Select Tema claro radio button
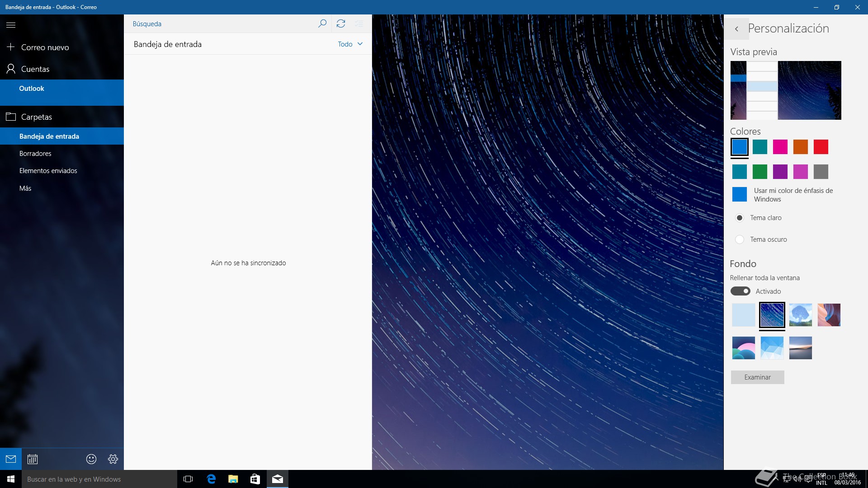Viewport: 868px width, 488px height. pyautogui.click(x=740, y=218)
